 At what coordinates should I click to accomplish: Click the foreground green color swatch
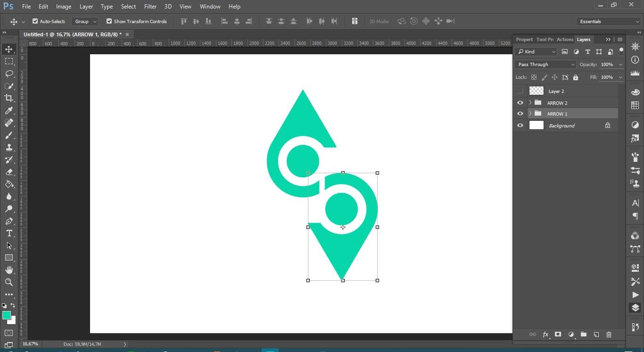[6, 315]
